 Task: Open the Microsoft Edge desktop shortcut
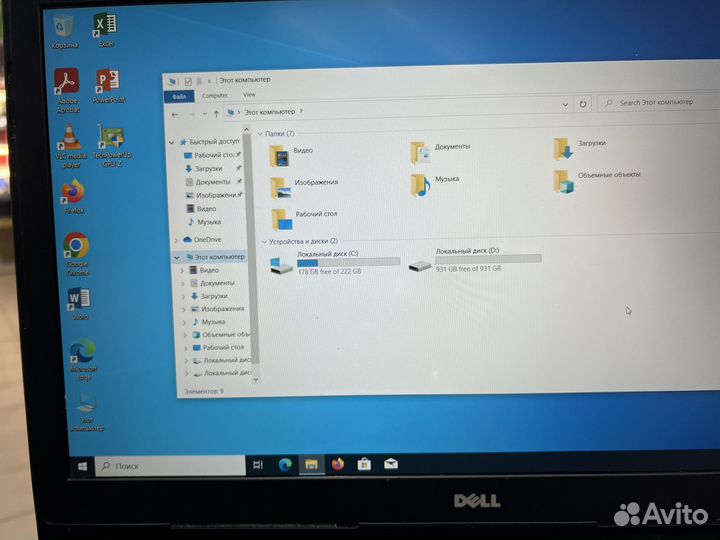click(x=84, y=360)
